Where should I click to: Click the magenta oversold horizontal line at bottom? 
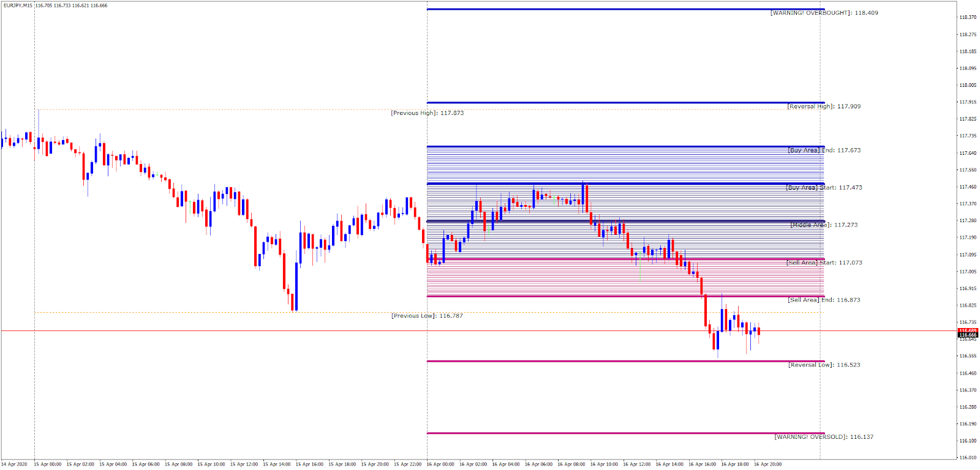coord(625,433)
